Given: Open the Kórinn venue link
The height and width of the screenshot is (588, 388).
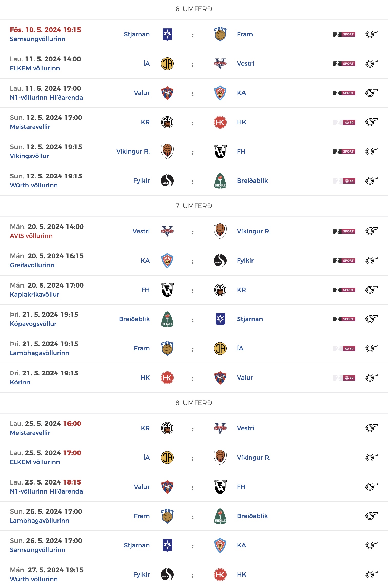Looking at the screenshot, I should (20, 382).
